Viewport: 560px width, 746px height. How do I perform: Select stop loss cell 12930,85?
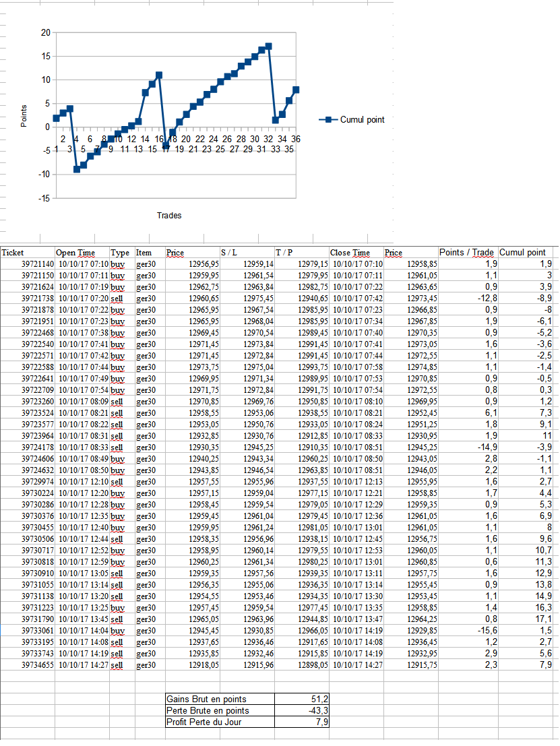[247, 631]
